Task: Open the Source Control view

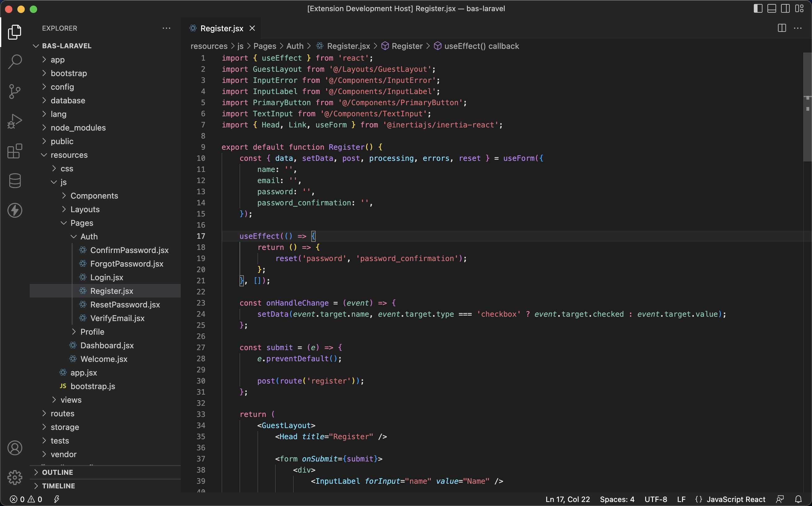Action: coord(15,91)
